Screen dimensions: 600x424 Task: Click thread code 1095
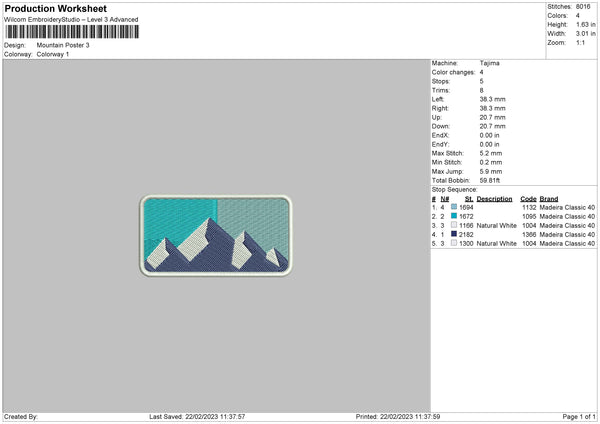coord(529,217)
